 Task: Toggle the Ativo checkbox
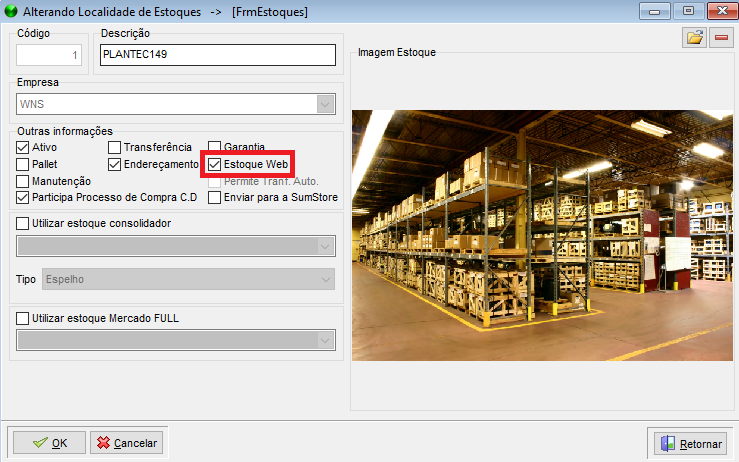point(22,148)
